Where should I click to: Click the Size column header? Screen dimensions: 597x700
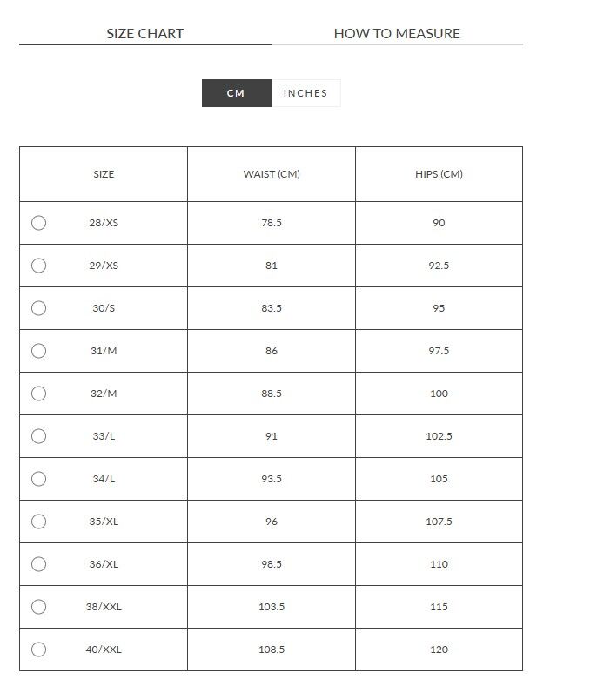(104, 174)
